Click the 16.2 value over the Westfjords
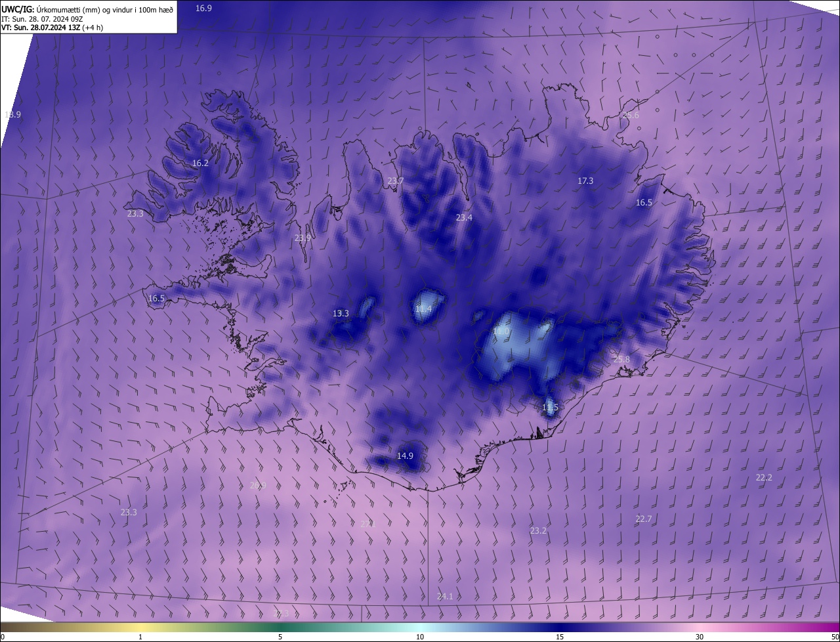The image size is (840, 642). [200, 163]
